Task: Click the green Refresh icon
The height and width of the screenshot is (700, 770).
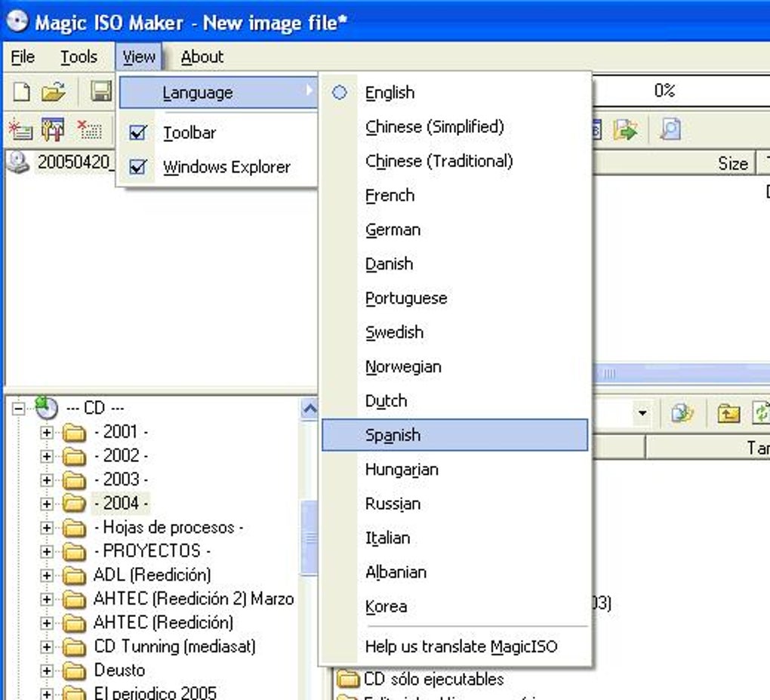Action: pos(761,413)
